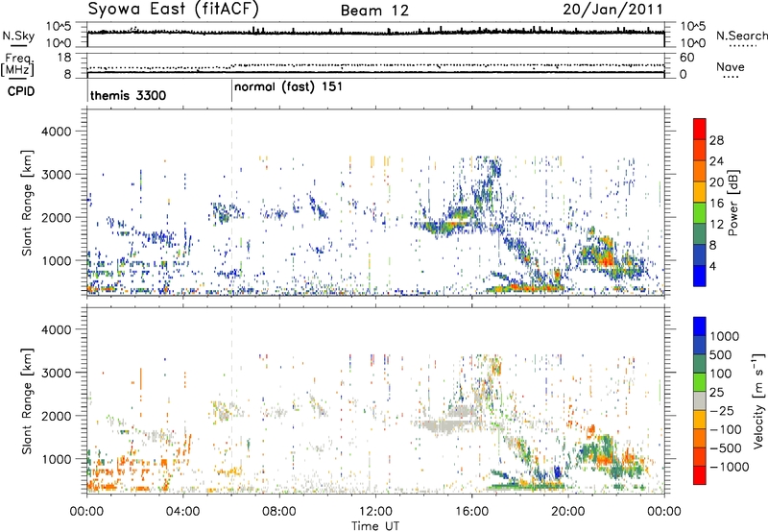768x532 pixels.
Task: Click the '20:00' time tick label
Action: [x=568, y=512]
